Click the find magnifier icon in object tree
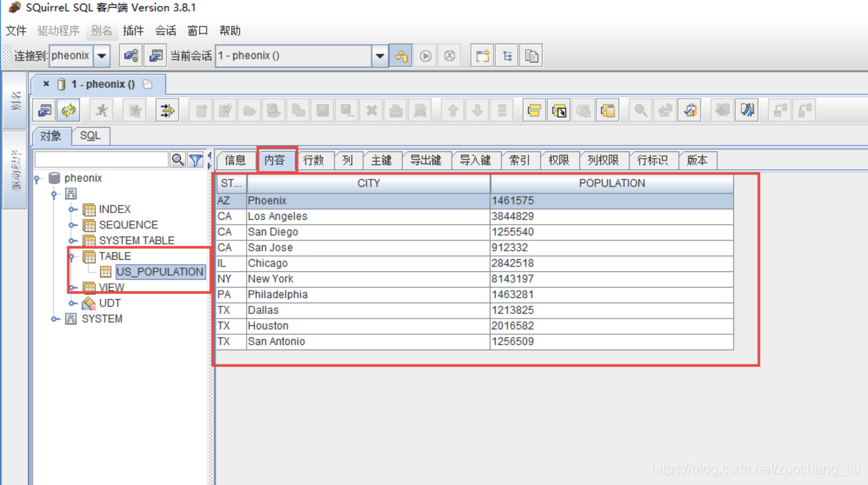 (178, 160)
